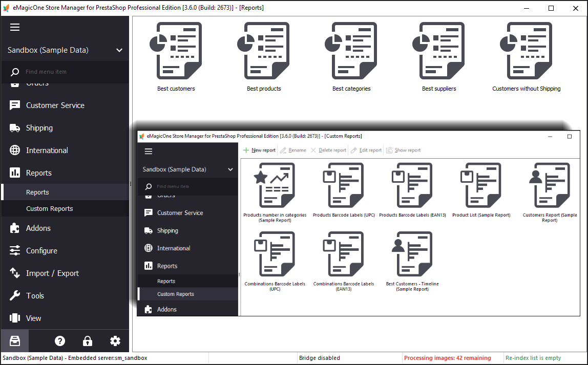The width and height of the screenshot is (588, 365).
Task: Click Edit report toolbar button
Action: 366,151
